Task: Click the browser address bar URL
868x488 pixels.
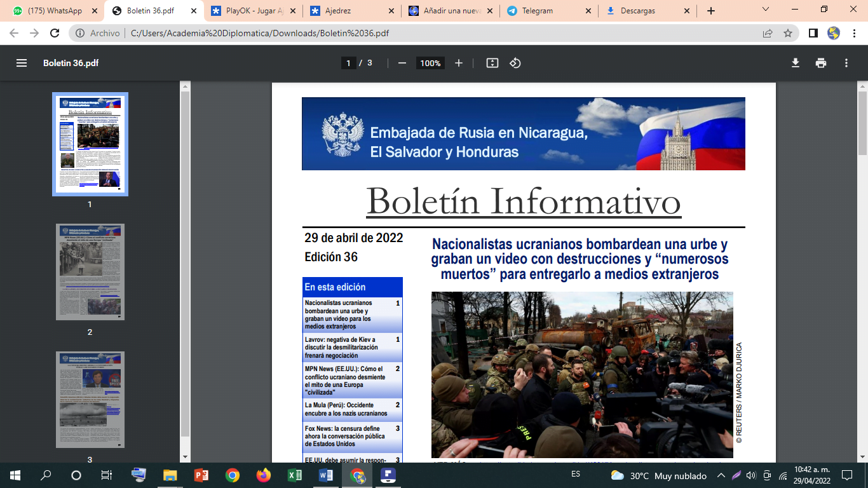Action: (x=259, y=33)
